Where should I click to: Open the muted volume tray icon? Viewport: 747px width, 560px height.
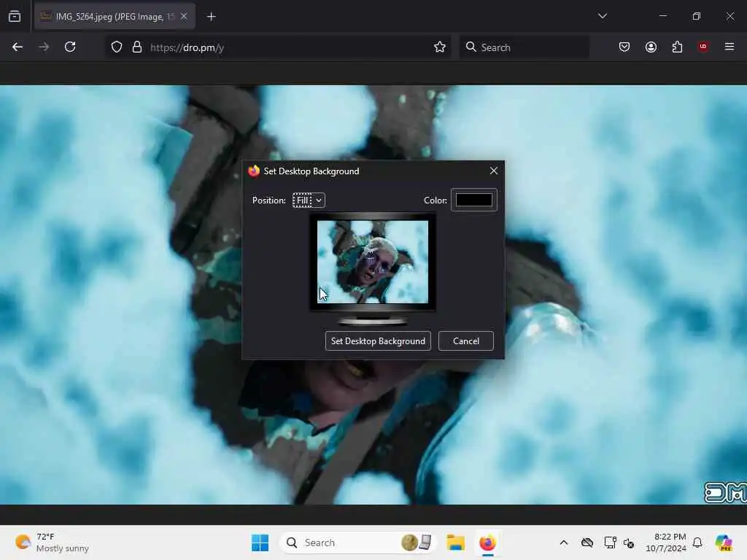click(629, 542)
